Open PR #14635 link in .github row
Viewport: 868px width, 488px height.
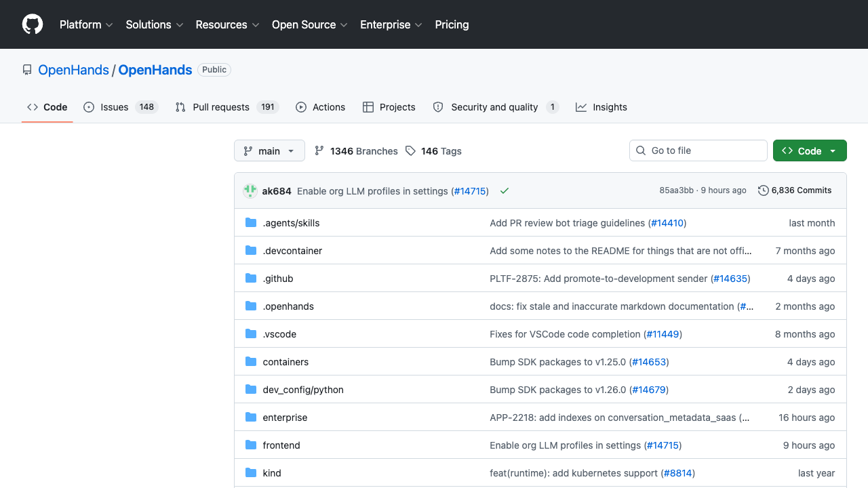pos(730,279)
